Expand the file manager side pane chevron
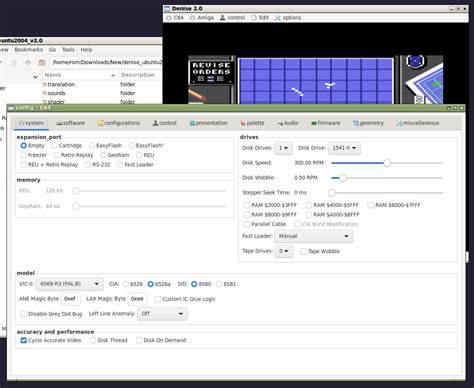The image size is (474, 388). 35,77
